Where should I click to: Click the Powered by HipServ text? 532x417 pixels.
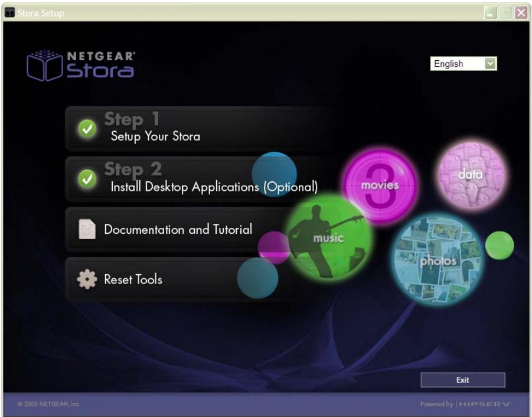465,404
